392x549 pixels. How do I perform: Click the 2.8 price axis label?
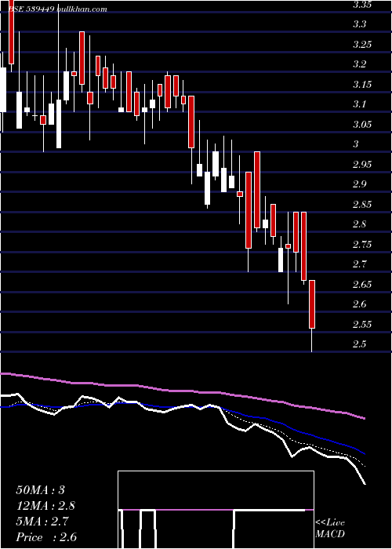pyautogui.click(x=359, y=224)
